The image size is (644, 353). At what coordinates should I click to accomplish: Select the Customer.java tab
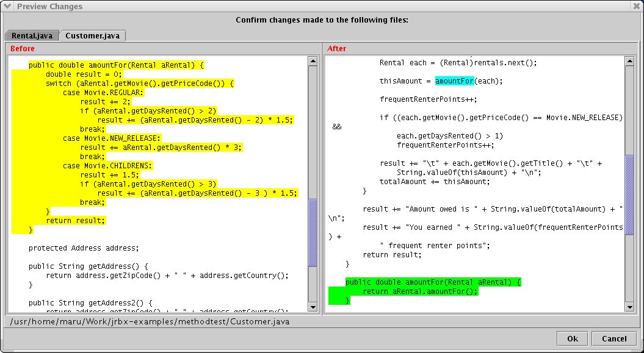coord(92,36)
